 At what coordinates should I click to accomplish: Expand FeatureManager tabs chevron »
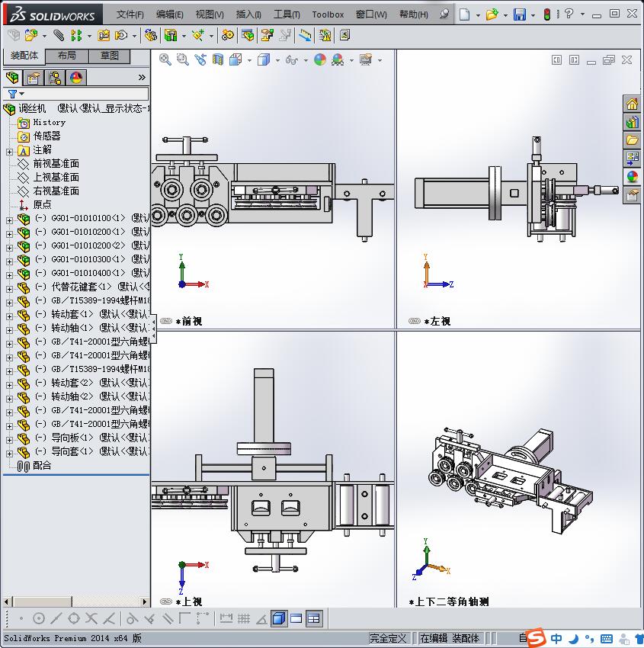click(x=142, y=77)
